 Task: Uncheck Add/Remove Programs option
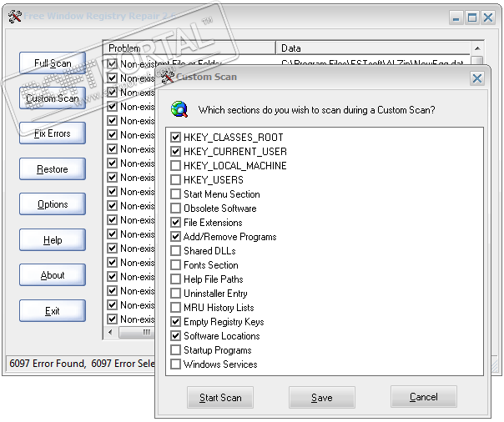[x=175, y=237]
